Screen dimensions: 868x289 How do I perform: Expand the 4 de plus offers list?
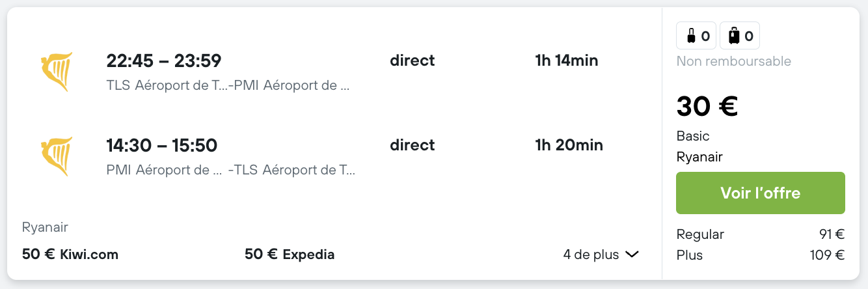pos(601,254)
